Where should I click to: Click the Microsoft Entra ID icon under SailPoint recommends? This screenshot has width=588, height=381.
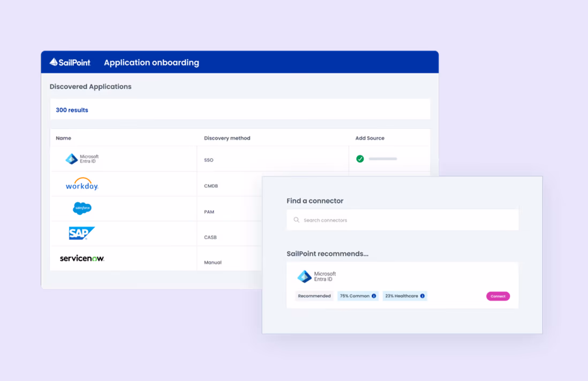pos(304,276)
